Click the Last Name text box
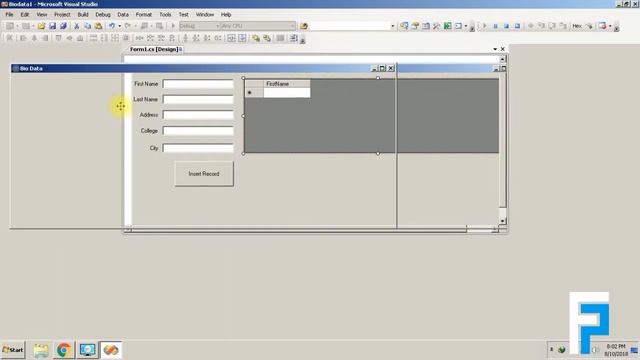 (x=198, y=99)
